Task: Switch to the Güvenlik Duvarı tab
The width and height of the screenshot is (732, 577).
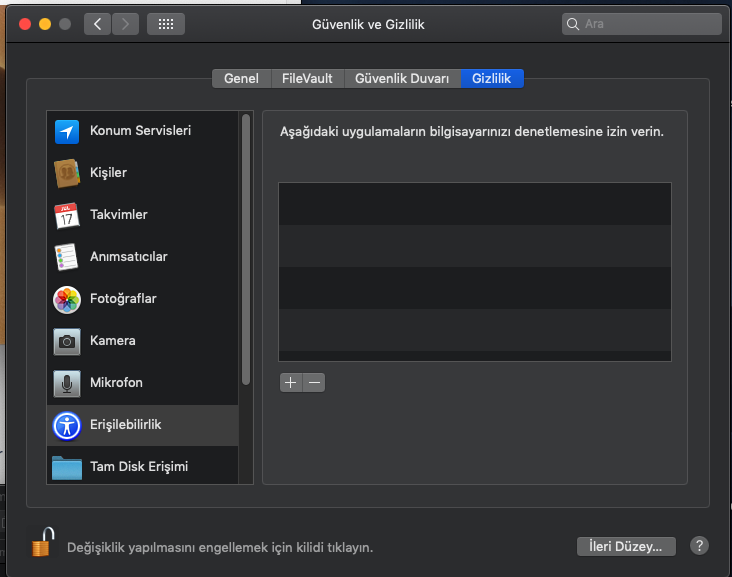Action: click(x=403, y=78)
